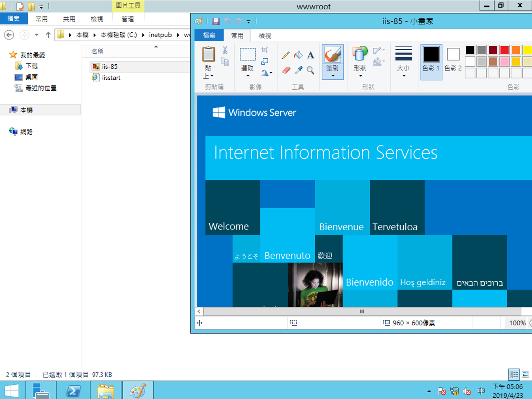Open Server Manager from the taskbar

[x=41, y=390]
